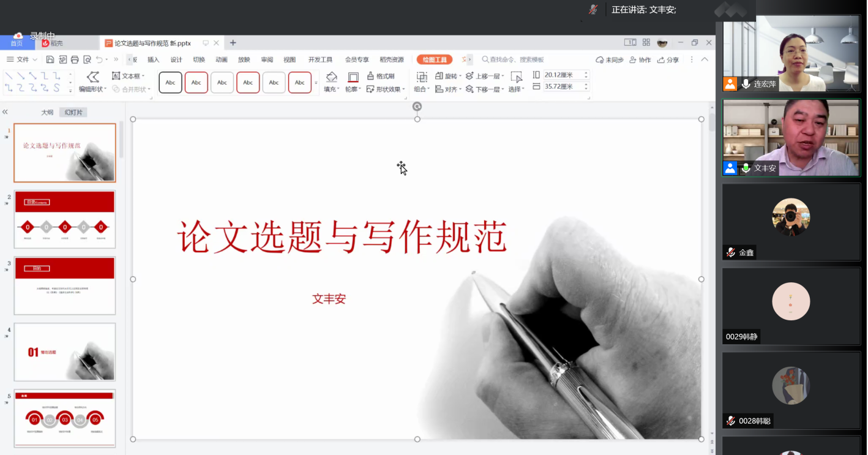Click the Rotate (旋转) icon
The width and height of the screenshot is (868, 455).
point(439,76)
